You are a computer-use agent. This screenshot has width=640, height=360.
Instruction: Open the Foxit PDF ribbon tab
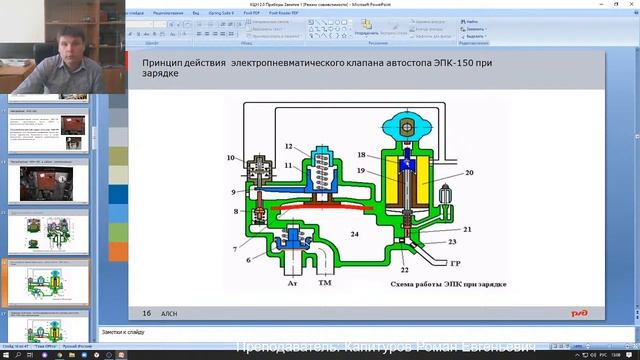pos(251,13)
